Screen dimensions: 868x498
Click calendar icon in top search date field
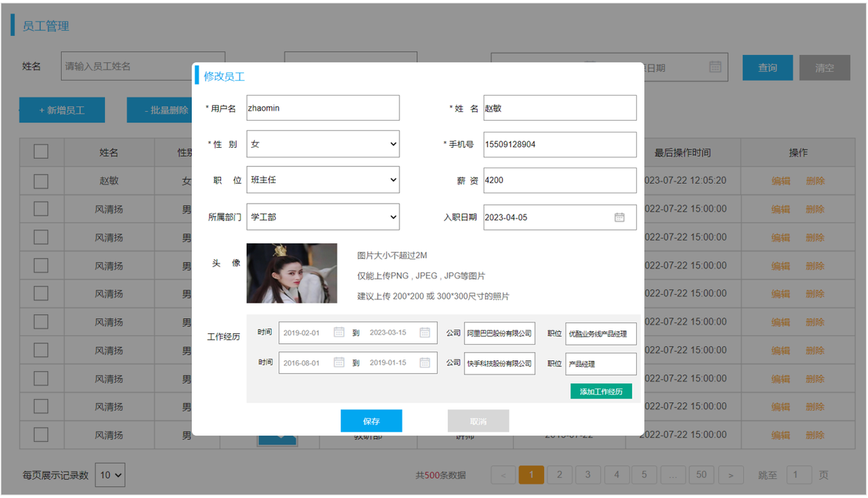pos(715,66)
